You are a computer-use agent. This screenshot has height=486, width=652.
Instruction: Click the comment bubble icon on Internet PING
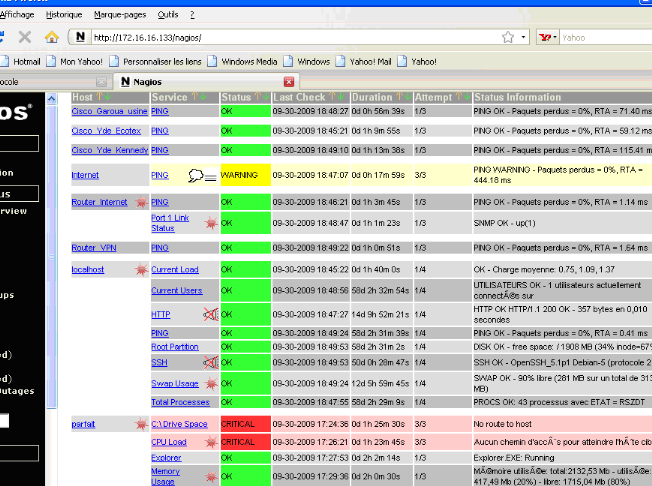196,175
